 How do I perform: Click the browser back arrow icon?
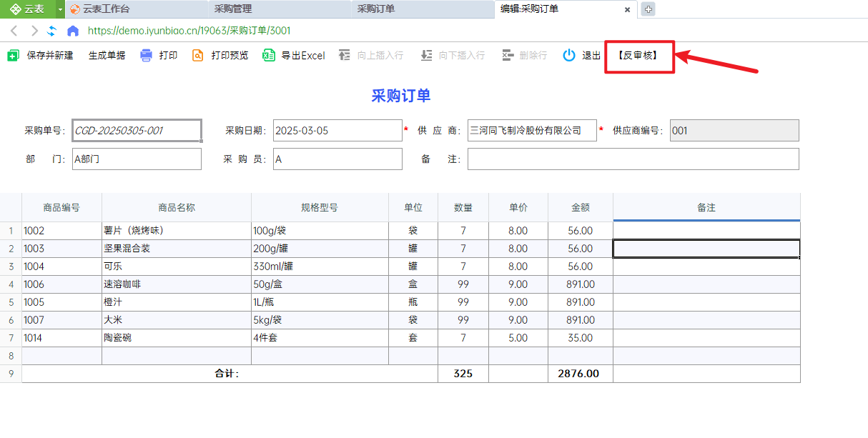coord(14,31)
